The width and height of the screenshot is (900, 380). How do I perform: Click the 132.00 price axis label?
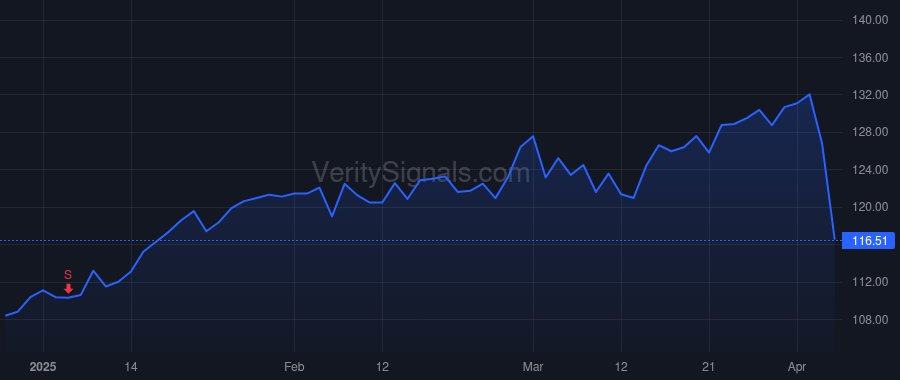coord(871,95)
